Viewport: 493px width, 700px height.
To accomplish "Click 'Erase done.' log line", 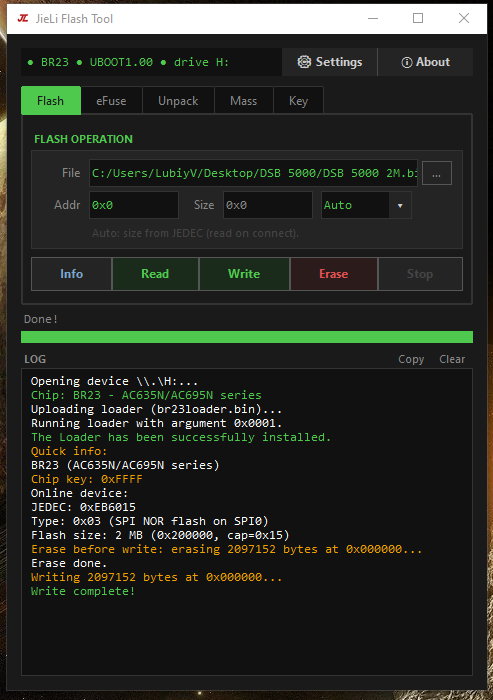I will click(69, 563).
